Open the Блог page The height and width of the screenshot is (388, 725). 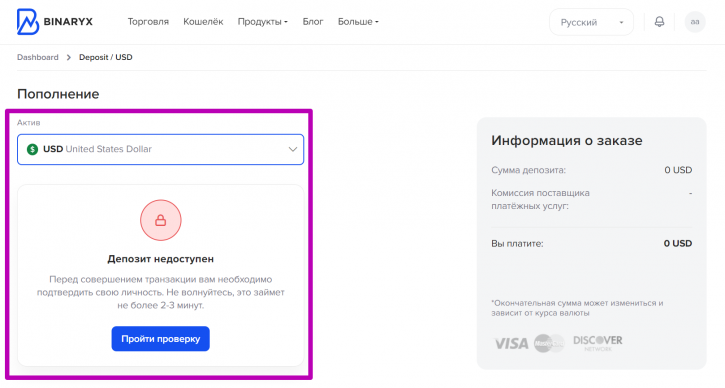(x=313, y=22)
